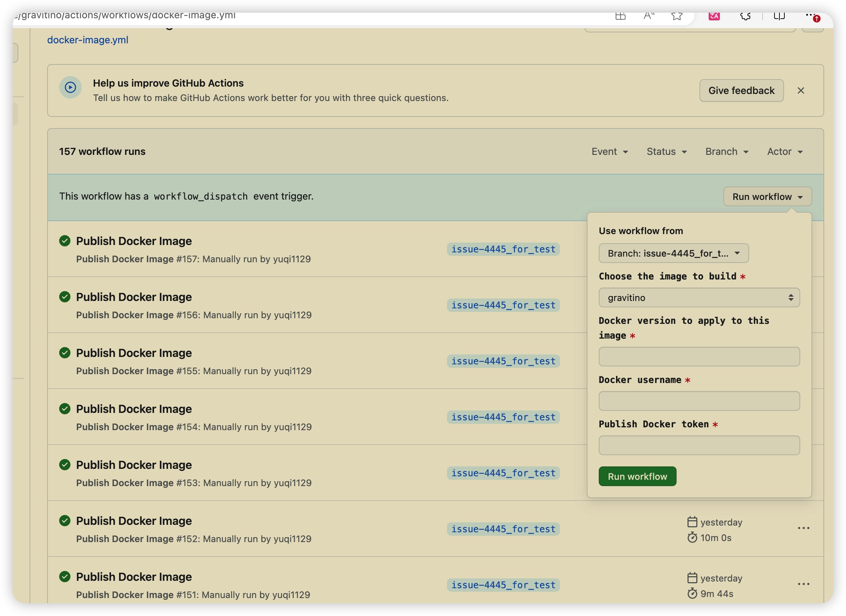The height and width of the screenshot is (616, 846).
Task: Expand the Actor filter dropdown
Action: [x=784, y=151]
